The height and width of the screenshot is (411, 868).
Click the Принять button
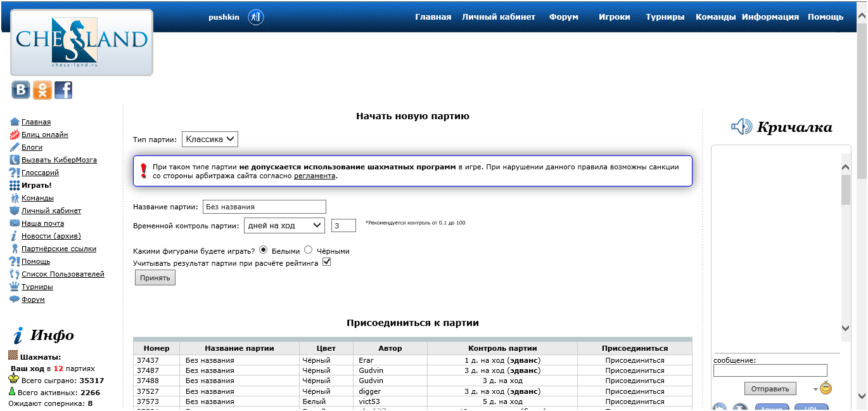pyautogui.click(x=155, y=278)
